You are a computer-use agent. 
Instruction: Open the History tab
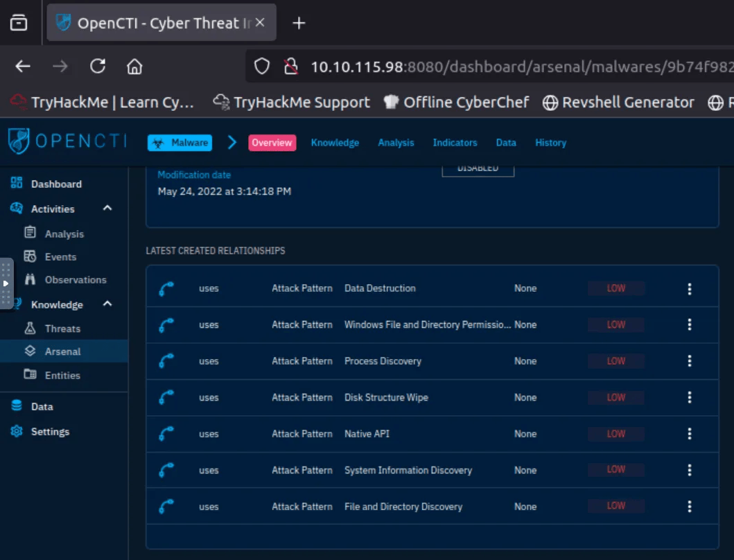click(x=550, y=143)
